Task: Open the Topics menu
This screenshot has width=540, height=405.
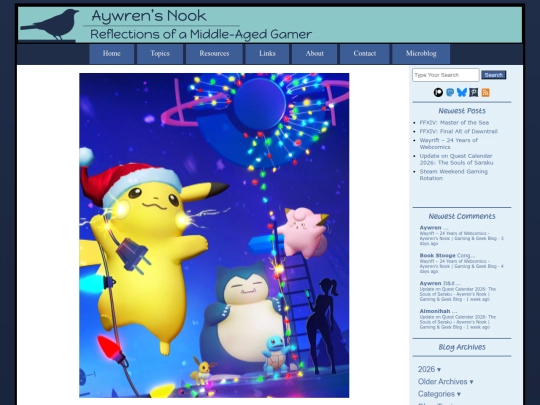Action: tap(160, 54)
